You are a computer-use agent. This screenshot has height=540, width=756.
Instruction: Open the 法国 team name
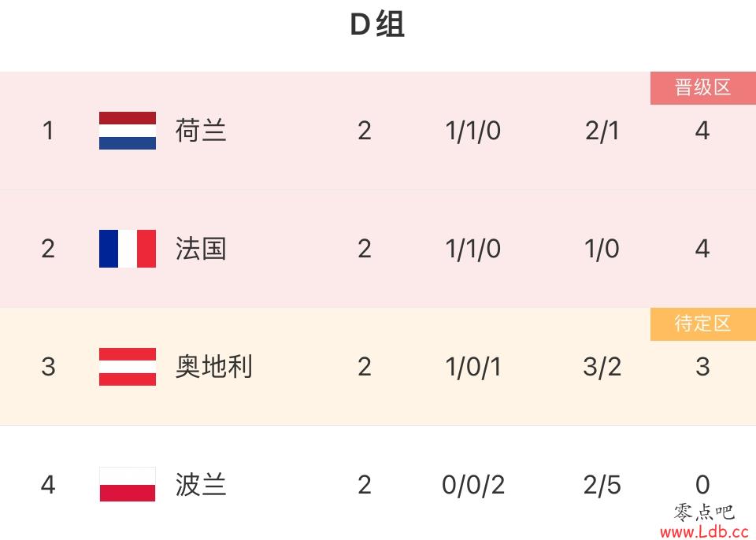pos(201,249)
